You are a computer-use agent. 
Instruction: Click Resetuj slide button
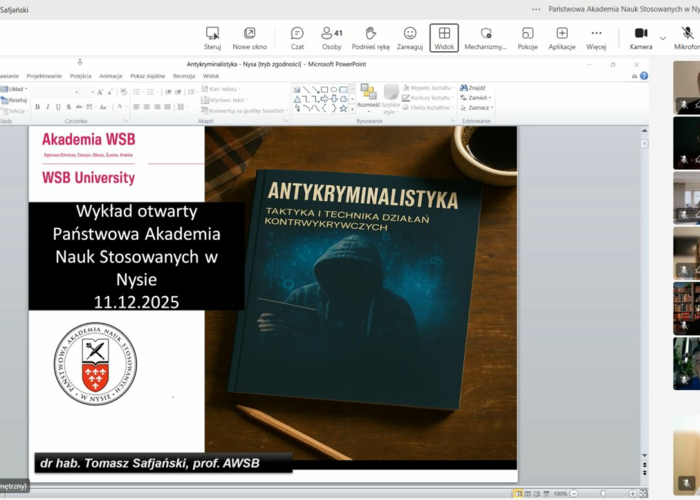(x=14, y=100)
